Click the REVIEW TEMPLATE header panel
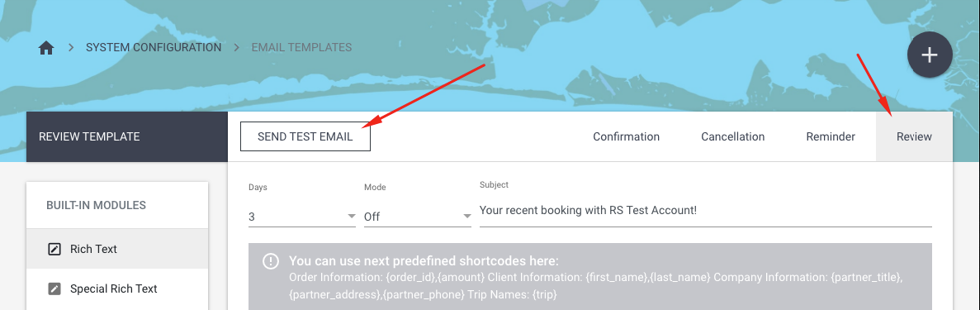 point(127,136)
